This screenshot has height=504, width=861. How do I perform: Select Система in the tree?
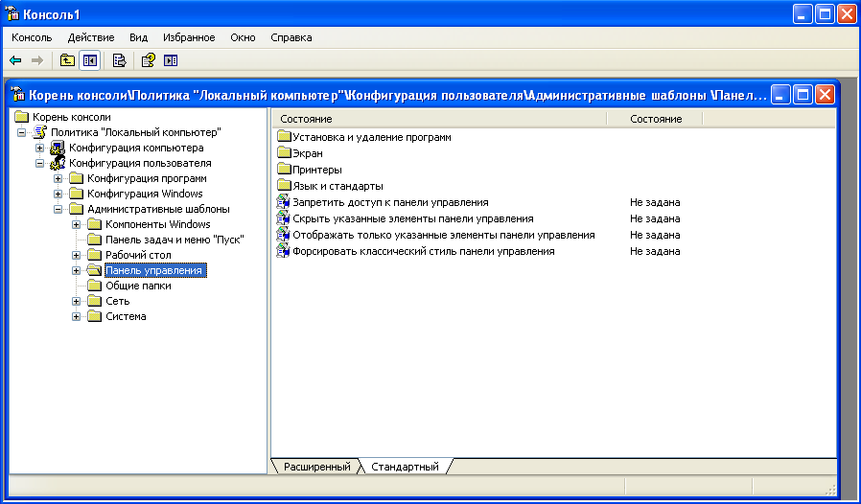click(126, 317)
